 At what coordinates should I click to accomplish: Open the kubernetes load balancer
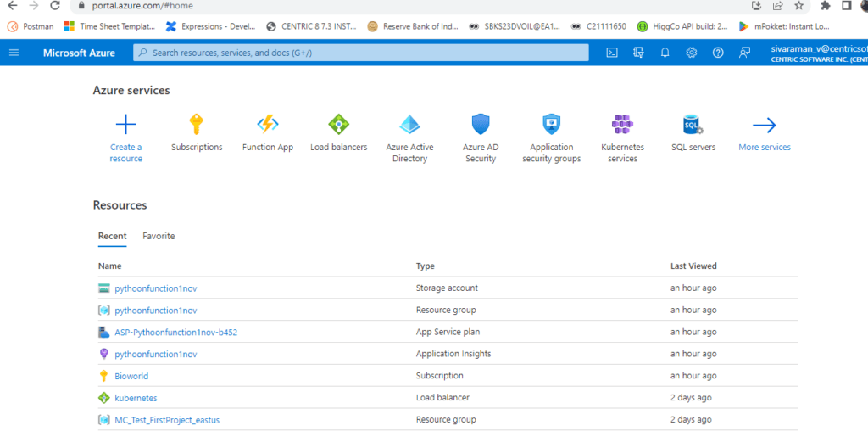pyautogui.click(x=136, y=398)
